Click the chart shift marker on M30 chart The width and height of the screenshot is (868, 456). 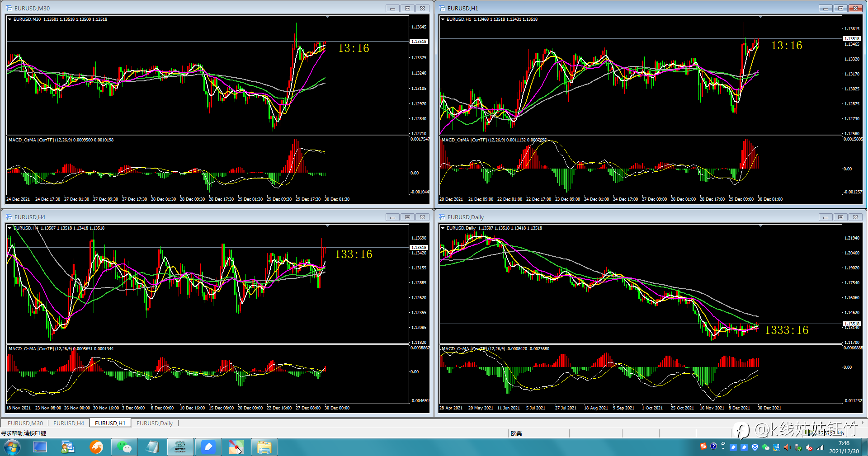pos(327,17)
